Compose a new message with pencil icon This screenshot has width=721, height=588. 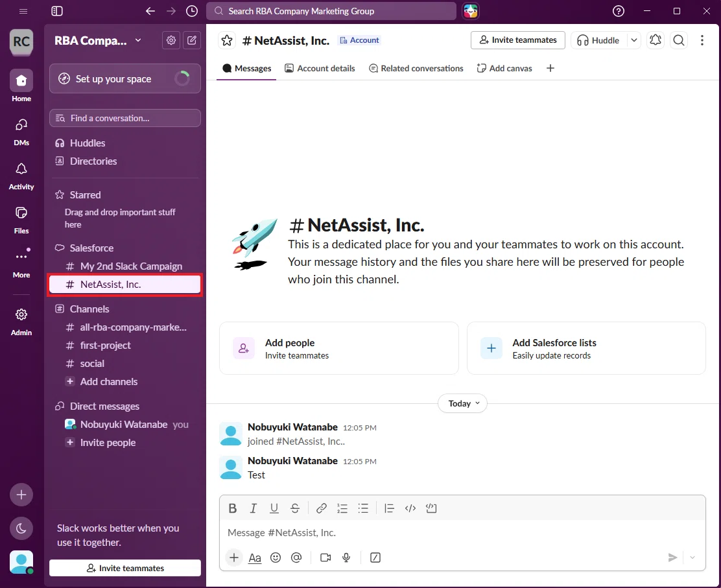(192, 40)
